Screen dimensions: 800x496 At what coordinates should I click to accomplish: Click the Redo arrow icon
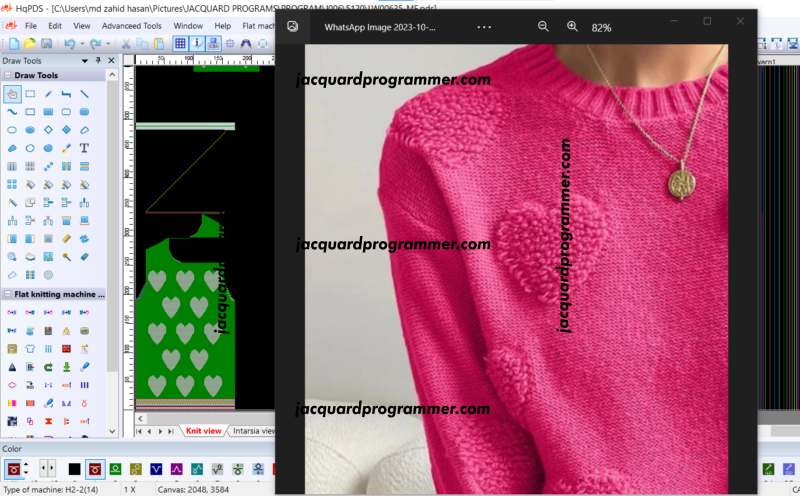[x=95, y=44]
